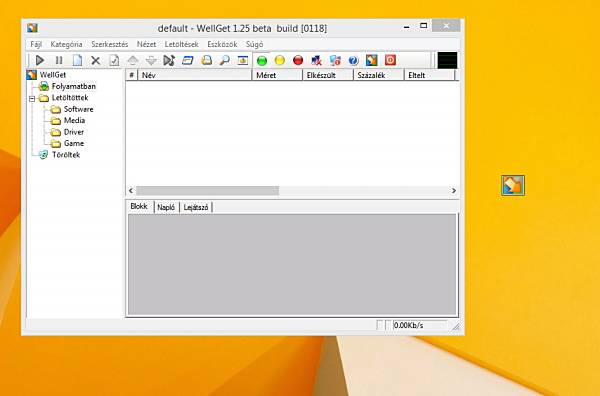Viewport: 600px width, 396px height.
Task: Sort by the Méret column header
Action: (x=277, y=75)
